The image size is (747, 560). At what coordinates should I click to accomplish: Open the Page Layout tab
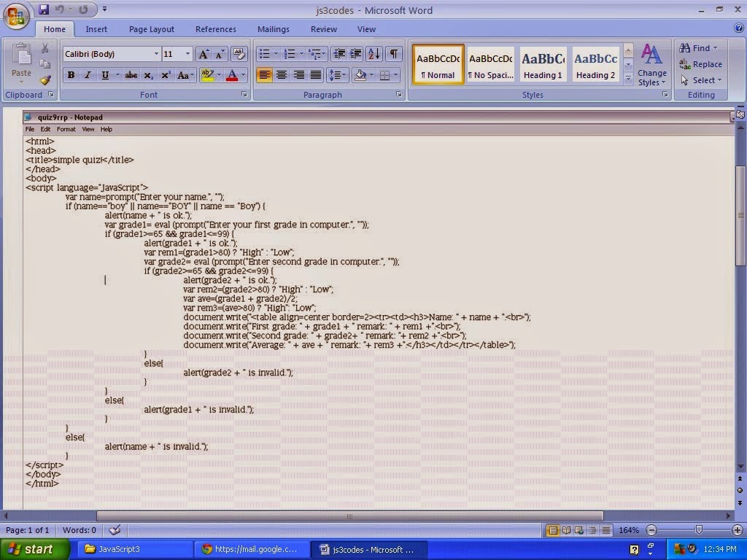click(x=152, y=29)
